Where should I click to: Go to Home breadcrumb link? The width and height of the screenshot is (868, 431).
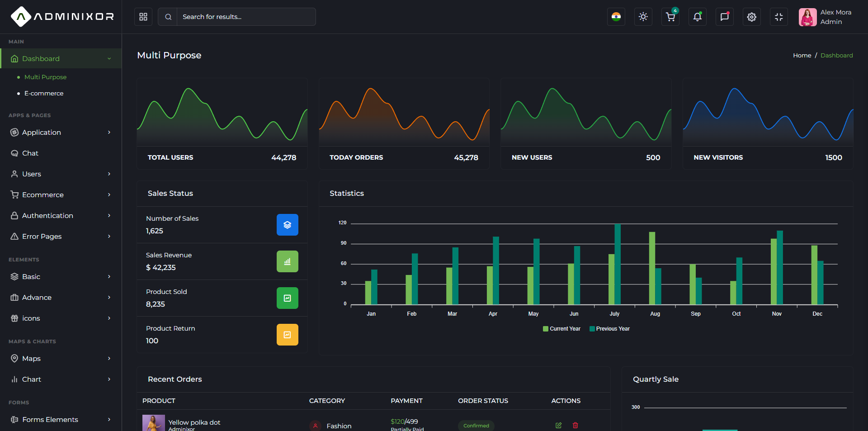point(802,55)
